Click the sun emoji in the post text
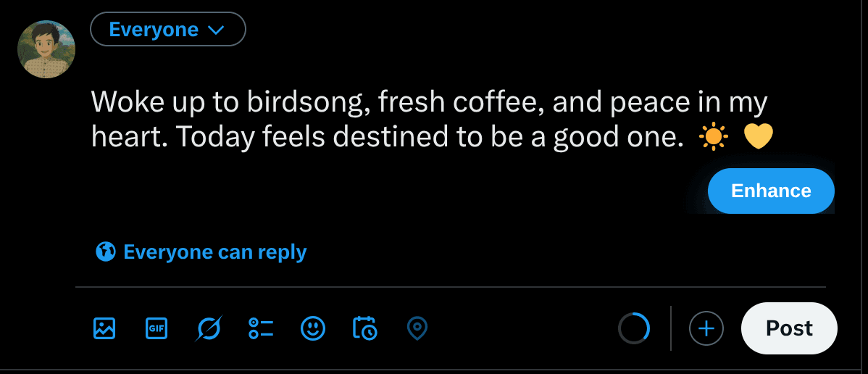The height and width of the screenshot is (374, 868). click(x=714, y=137)
